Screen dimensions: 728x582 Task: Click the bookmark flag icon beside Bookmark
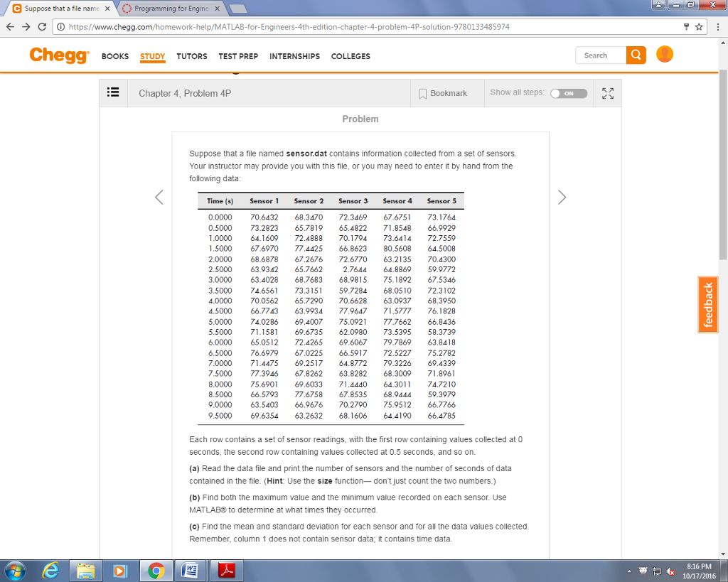422,92
